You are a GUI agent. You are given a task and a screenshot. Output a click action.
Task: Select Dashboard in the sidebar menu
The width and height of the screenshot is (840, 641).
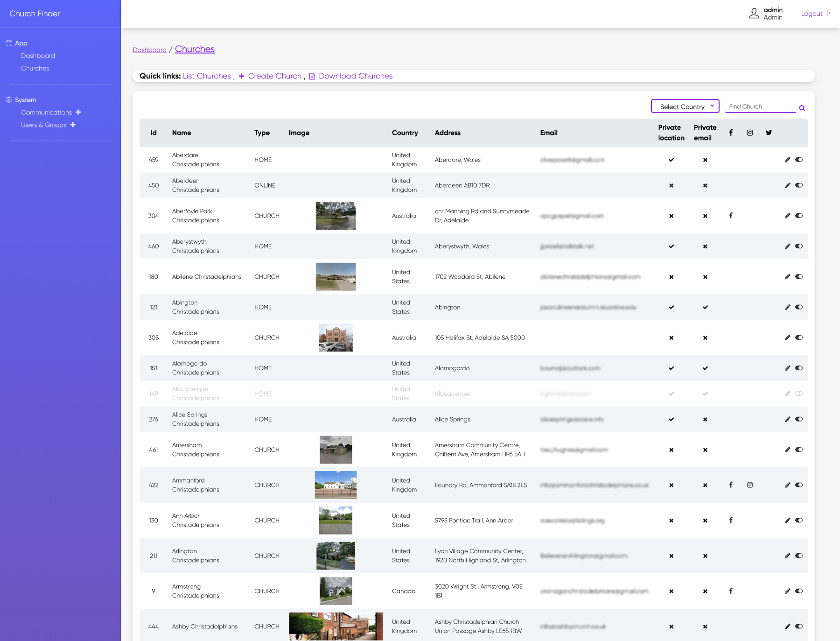[x=38, y=56]
